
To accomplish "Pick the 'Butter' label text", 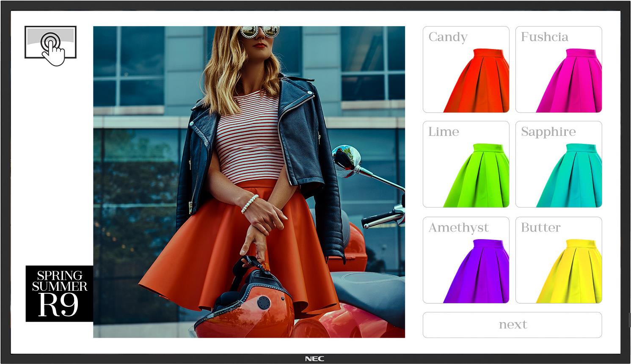I will pos(540,228).
